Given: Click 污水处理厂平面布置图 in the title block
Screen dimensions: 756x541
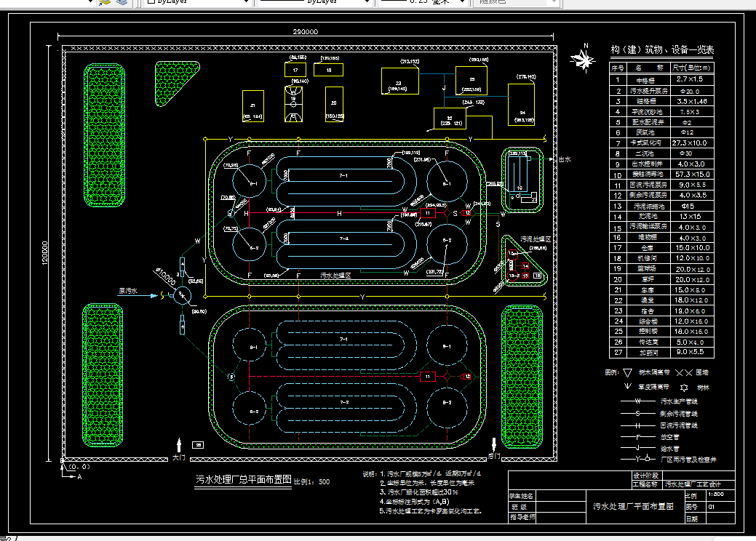Looking at the screenshot, I should (633, 506).
